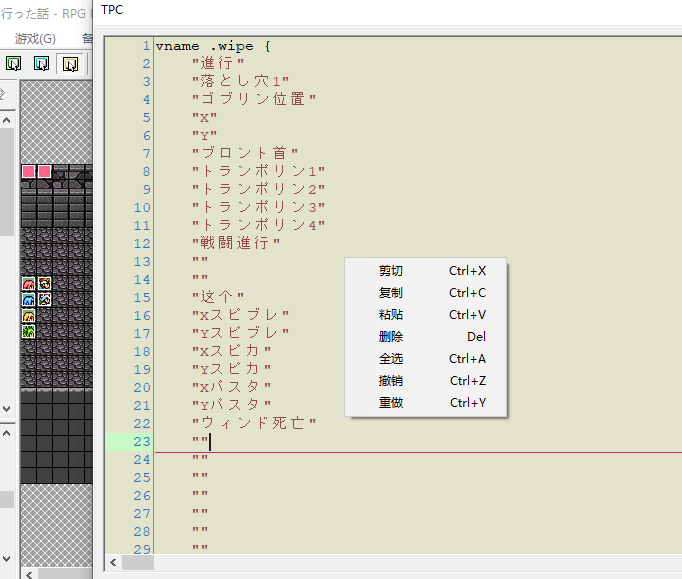Click the string "Xスピブレ" on line 16
Image resolution: width=682 pixels, height=579 pixels.
pos(241,315)
